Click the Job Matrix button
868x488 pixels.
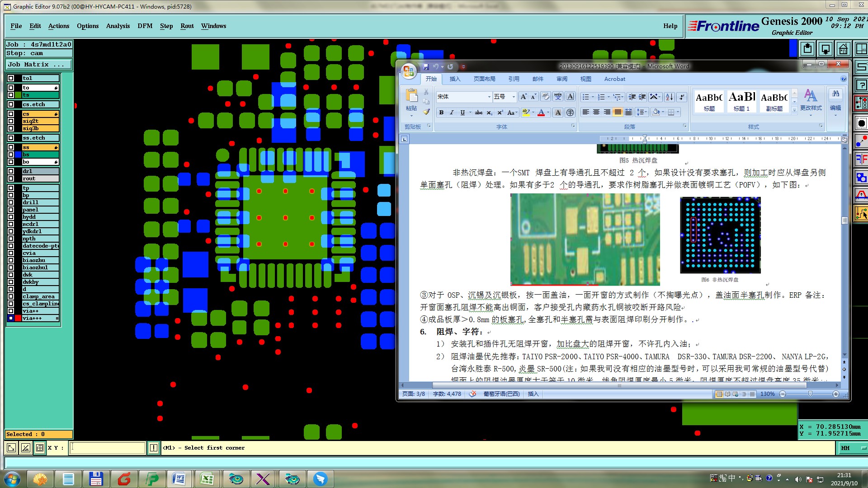[38, 65]
